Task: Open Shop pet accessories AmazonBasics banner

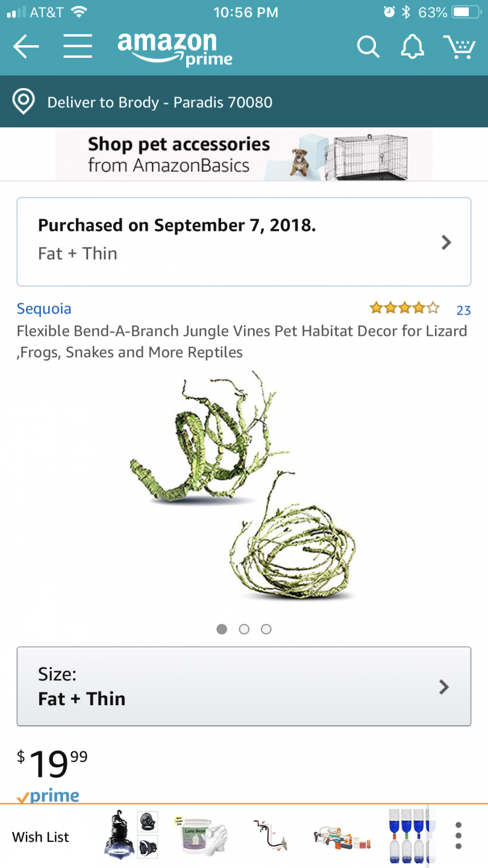Action: point(243,154)
